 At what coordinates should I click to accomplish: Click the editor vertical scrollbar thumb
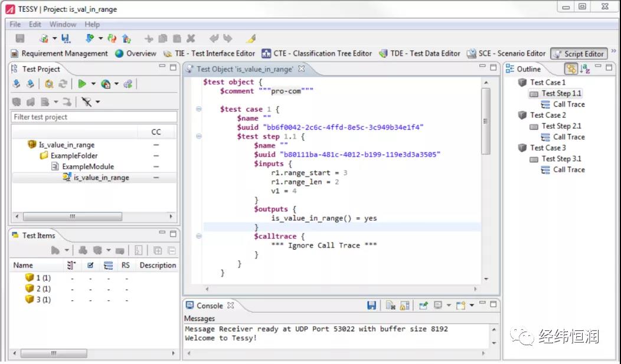click(486, 121)
